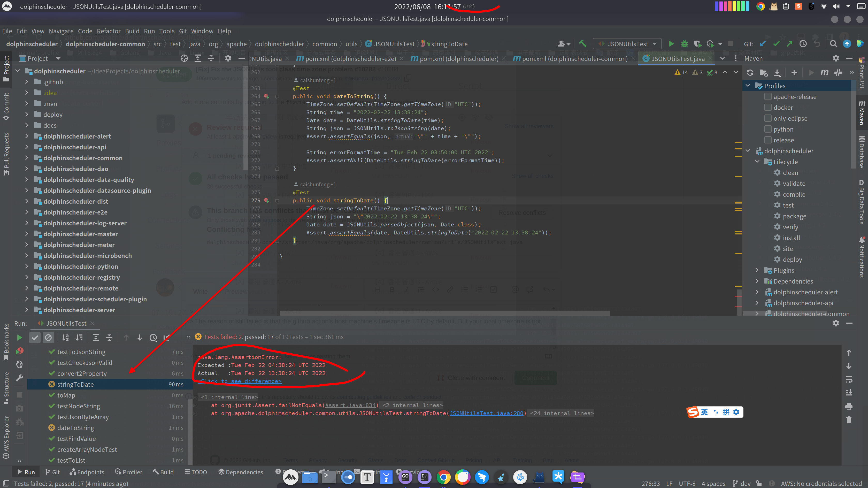Click the Show History clock icon
868x488 pixels.
pyautogui.click(x=803, y=44)
